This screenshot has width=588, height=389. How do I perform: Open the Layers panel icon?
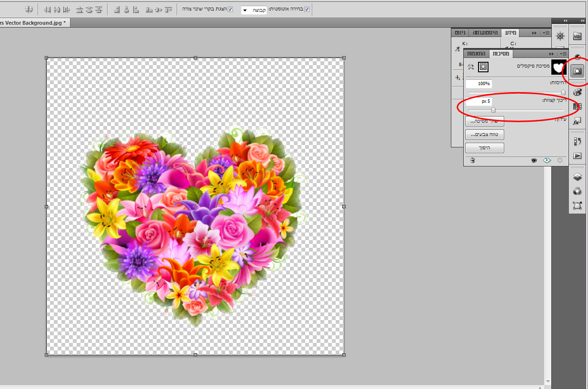tap(578, 177)
